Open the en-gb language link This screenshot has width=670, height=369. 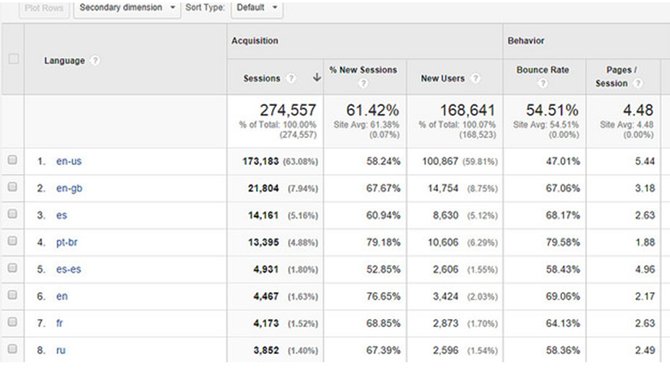coord(69,188)
